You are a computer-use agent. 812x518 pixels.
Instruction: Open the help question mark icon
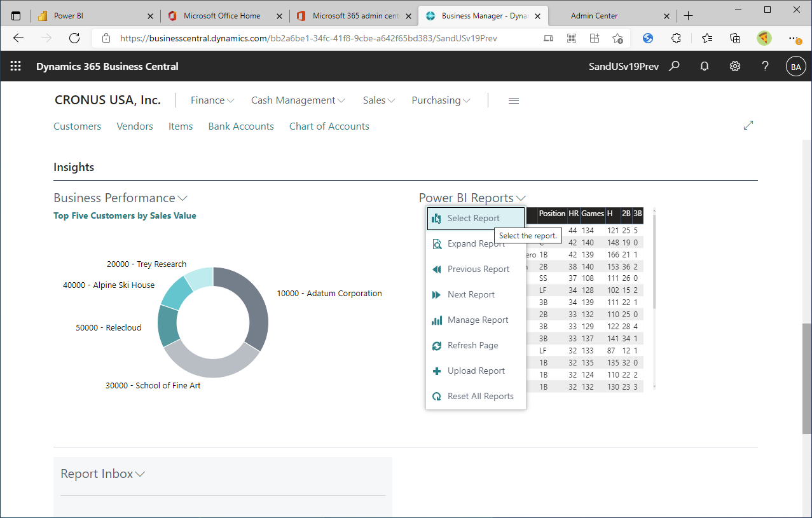[764, 66]
